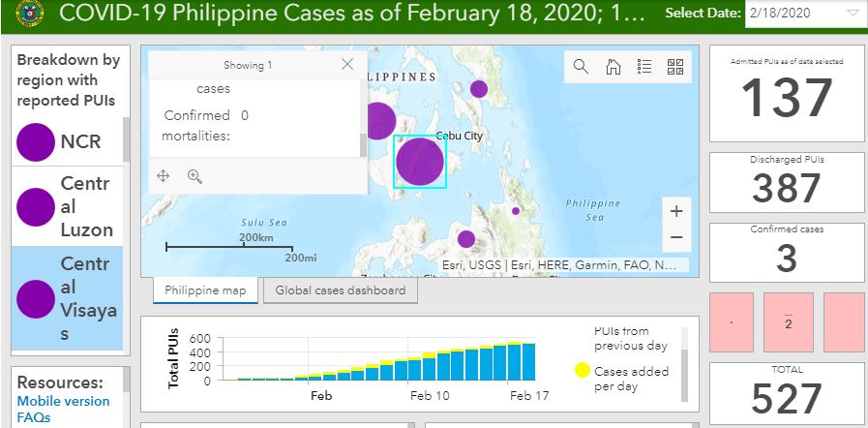The height and width of the screenshot is (428, 868).
Task: Select Central Visayas region entry
Action: tap(66, 298)
